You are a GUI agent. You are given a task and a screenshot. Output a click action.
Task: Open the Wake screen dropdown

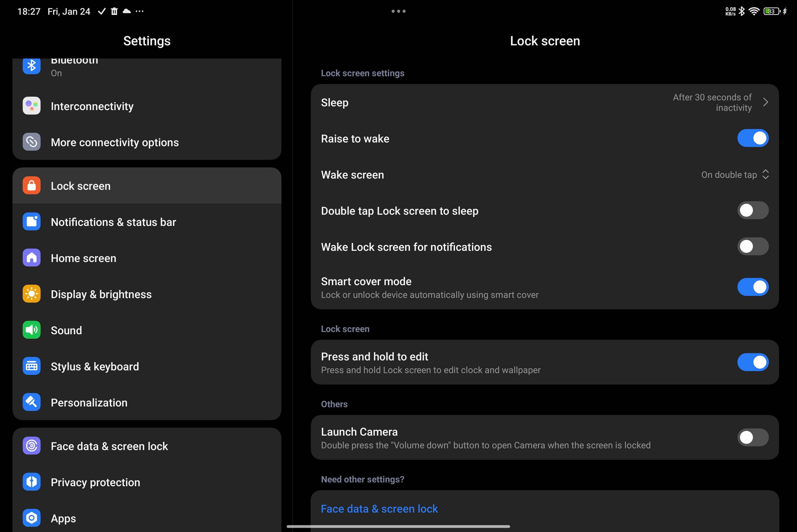coord(734,174)
